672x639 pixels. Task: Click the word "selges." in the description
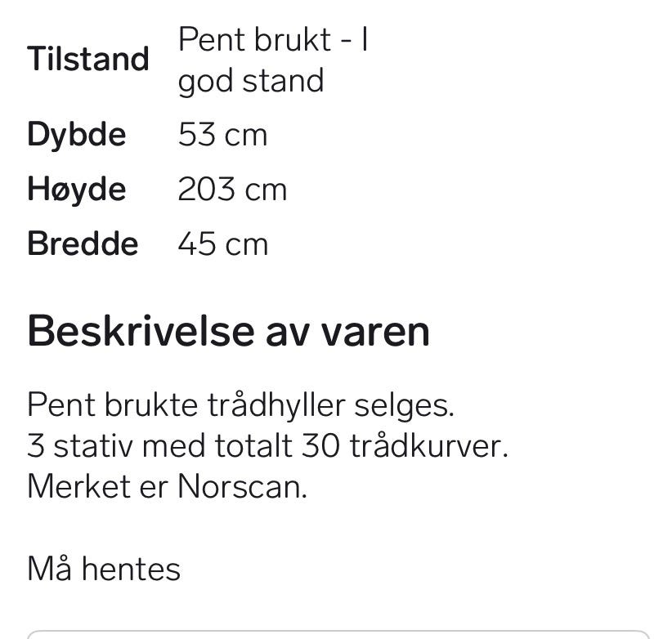(404, 406)
